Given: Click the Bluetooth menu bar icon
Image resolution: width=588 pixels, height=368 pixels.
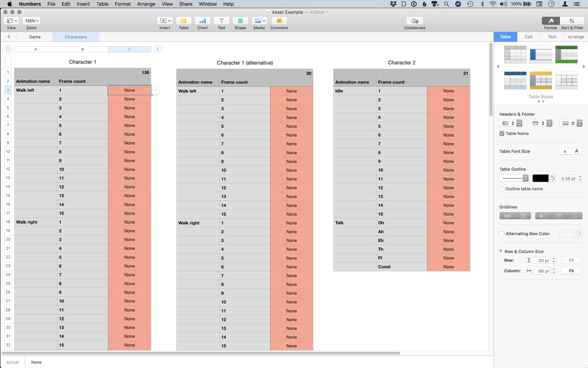Looking at the screenshot, I should [483, 4].
